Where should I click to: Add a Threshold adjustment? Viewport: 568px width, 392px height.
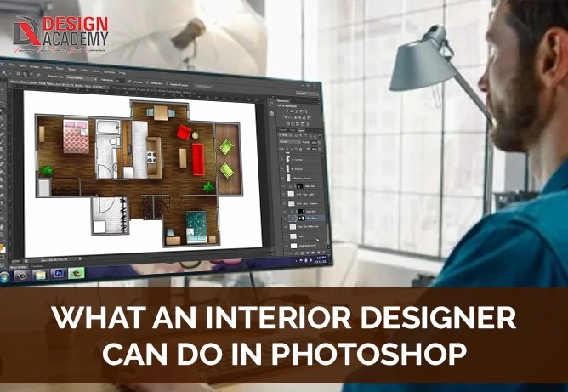[298, 124]
